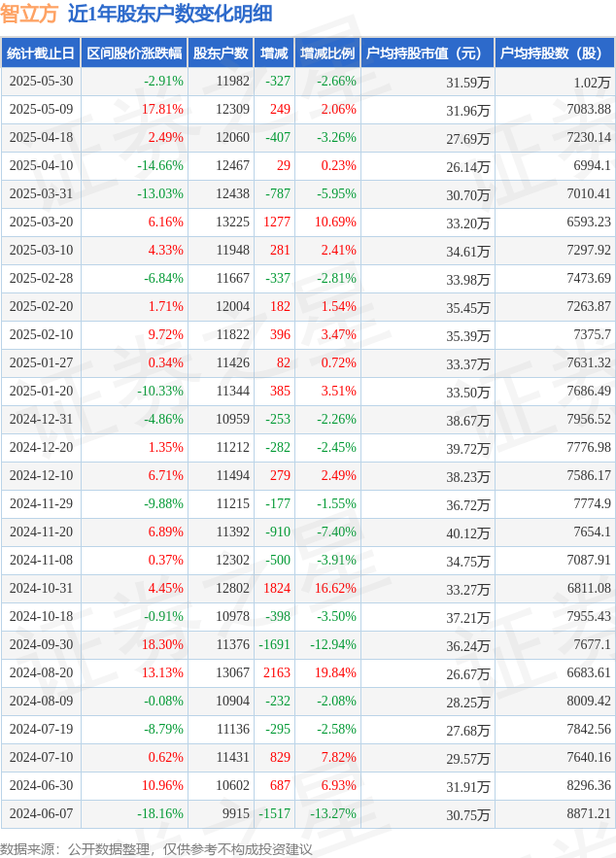This screenshot has width=616, height=858.
Task: Click the 统计截止日 column header
Action: (x=41, y=53)
